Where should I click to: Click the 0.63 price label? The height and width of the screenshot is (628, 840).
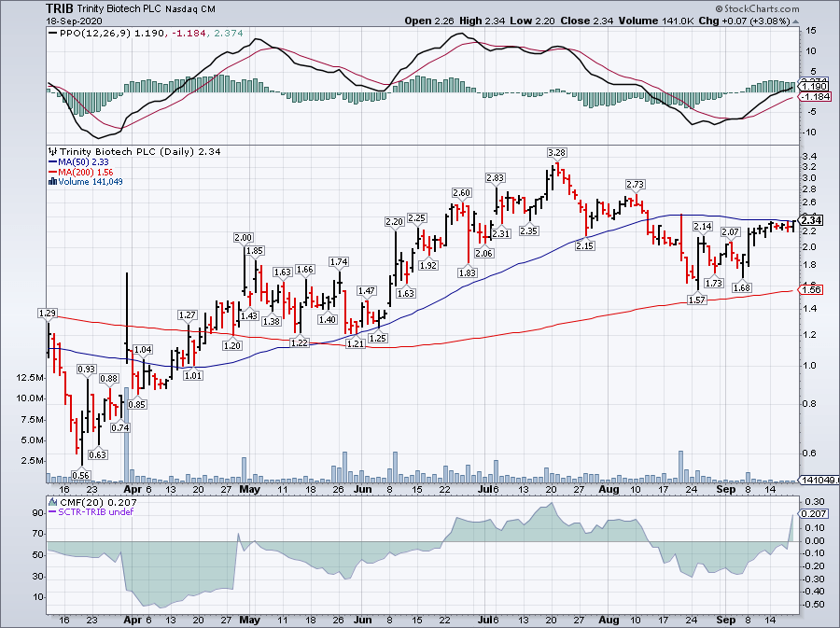97,454
